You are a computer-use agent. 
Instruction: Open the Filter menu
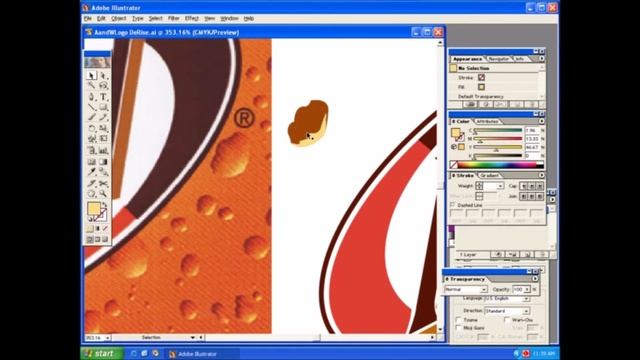173,18
